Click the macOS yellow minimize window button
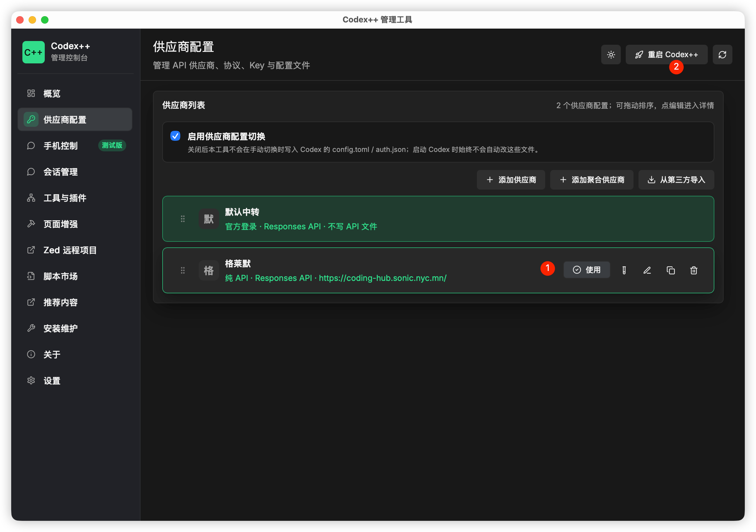The height and width of the screenshot is (532, 756). tap(32, 20)
